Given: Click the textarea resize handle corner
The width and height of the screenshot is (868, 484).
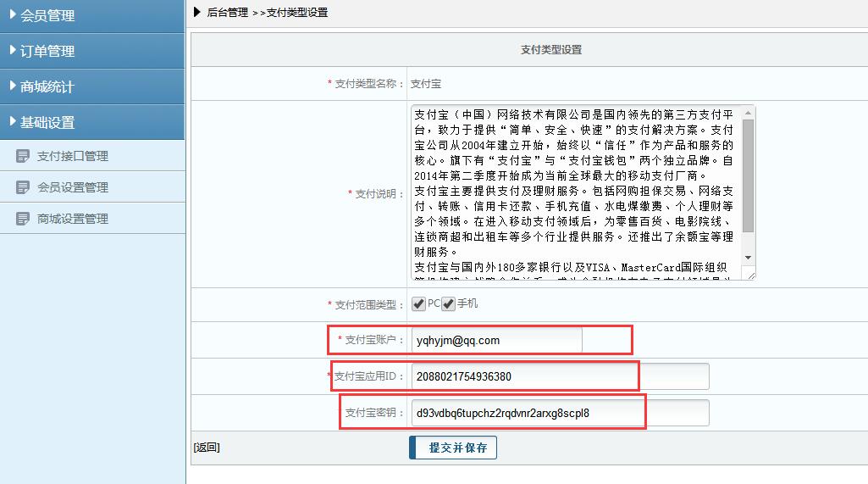Looking at the screenshot, I should click(x=749, y=274).
